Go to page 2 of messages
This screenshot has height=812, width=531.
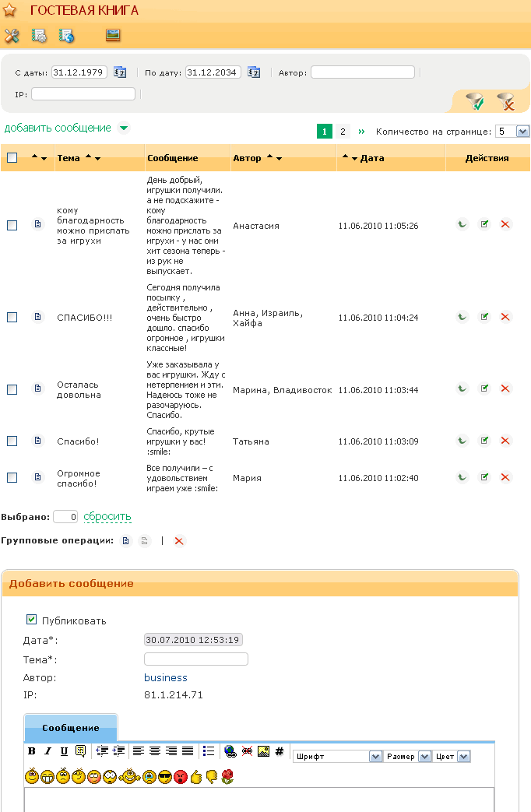[x=343, y=132]
